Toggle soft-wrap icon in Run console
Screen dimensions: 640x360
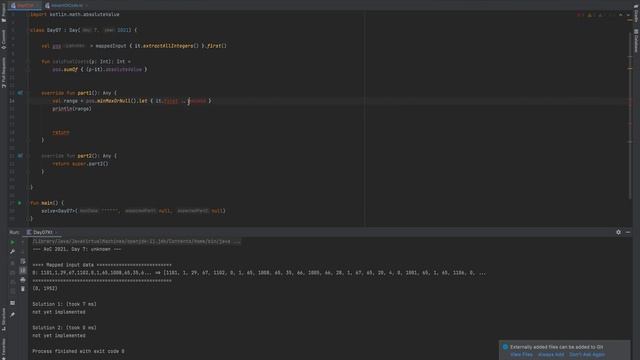point(23,261)
